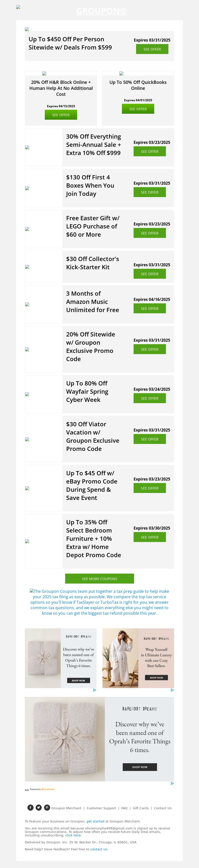Click the AdChoices icon under the large blanket ad

tap(172, 783)
